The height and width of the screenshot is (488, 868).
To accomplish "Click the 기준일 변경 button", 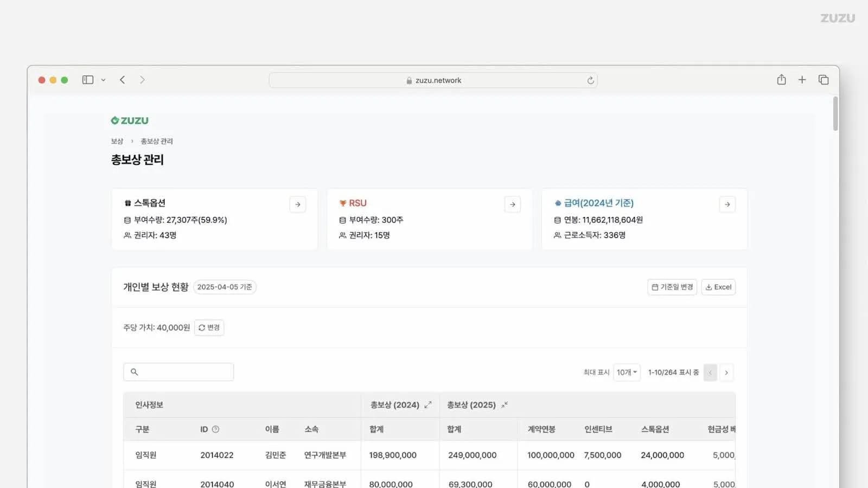I will [x=672, y=287].
